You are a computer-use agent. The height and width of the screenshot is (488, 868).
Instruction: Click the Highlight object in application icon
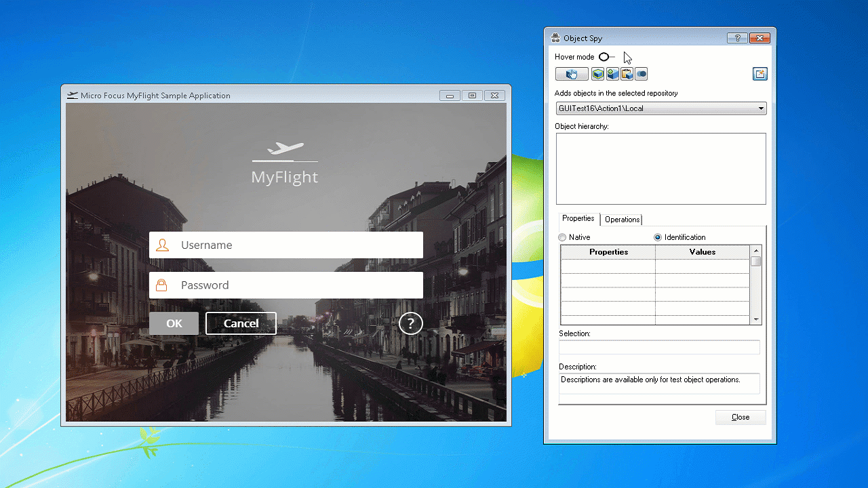point(597,74)
